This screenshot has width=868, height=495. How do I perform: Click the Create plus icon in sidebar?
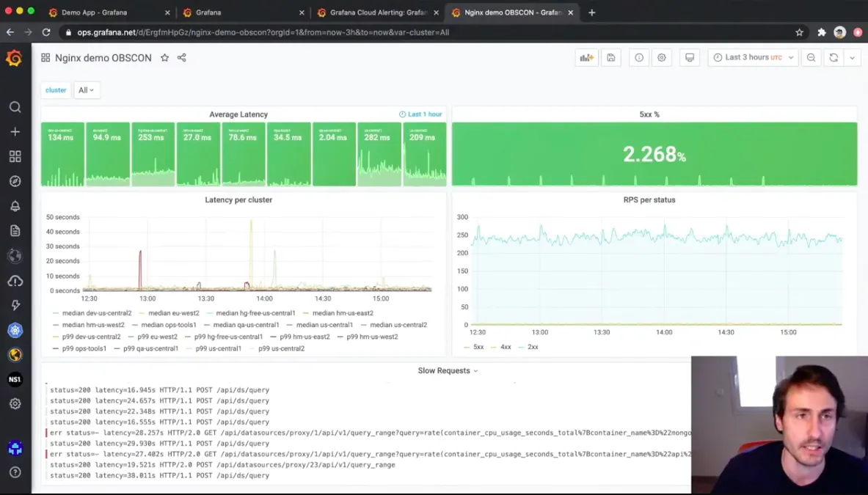click(x=15, y=131)
